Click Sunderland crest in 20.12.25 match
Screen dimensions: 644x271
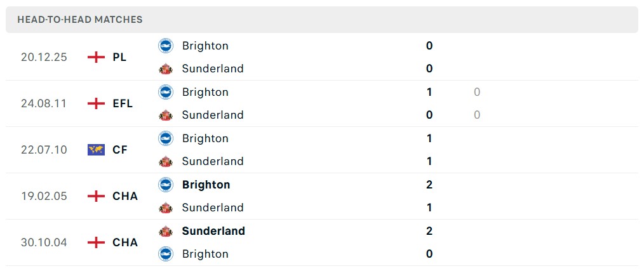pos(166,69)
